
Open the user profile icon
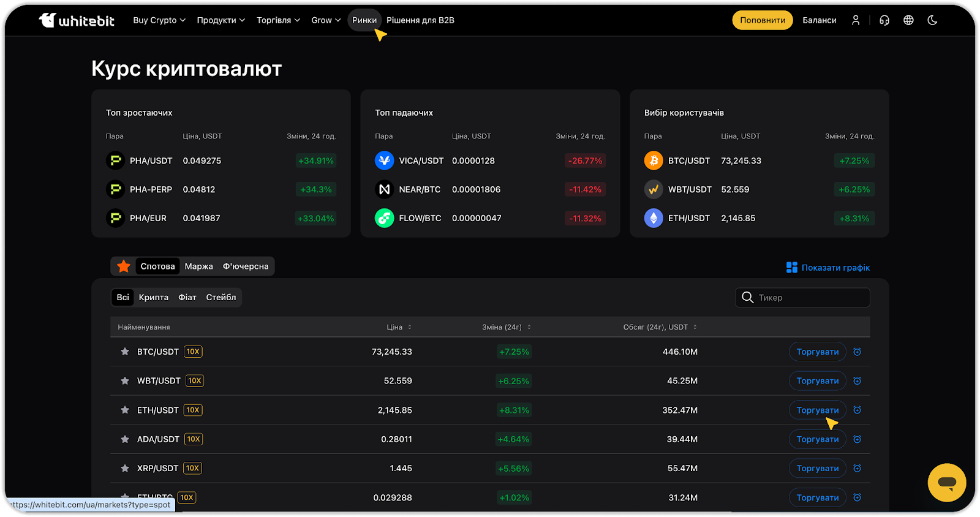click(x=856, y=20)
